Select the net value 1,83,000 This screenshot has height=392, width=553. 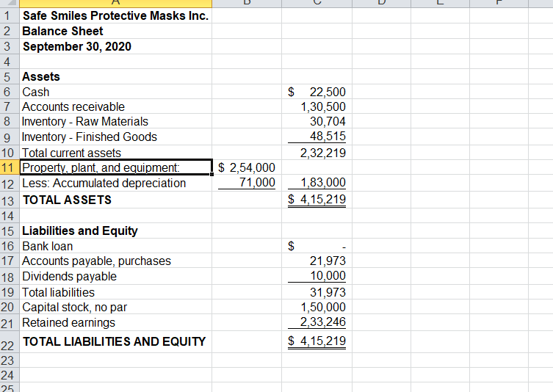click(x=317, y=183)
